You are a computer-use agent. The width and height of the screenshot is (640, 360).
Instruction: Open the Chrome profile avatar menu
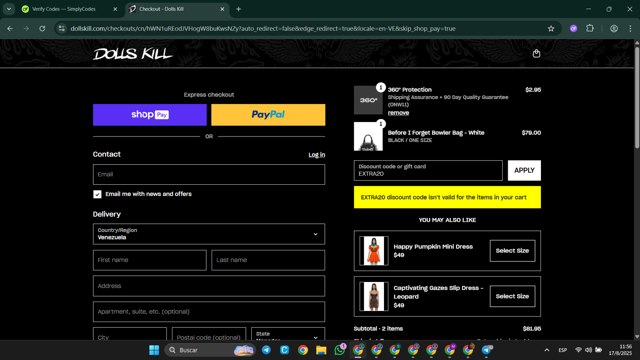pos(614,29)
